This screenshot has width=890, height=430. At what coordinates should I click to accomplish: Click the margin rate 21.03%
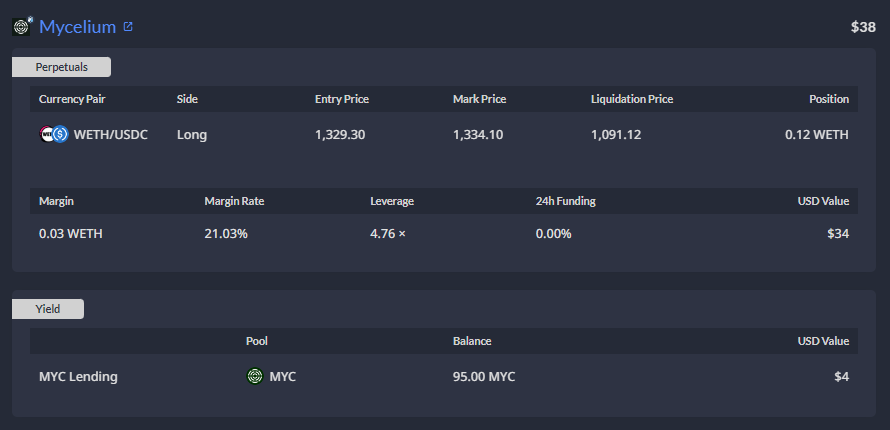click(x=226, y=234)
